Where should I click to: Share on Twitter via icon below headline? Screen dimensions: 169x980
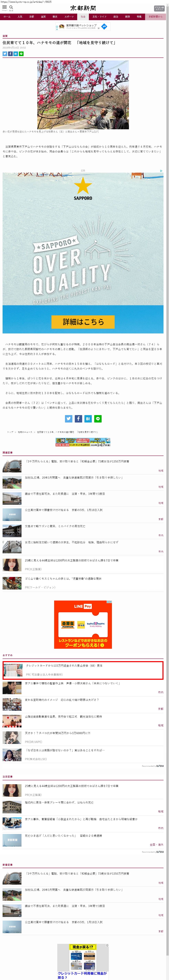[5, 54]
